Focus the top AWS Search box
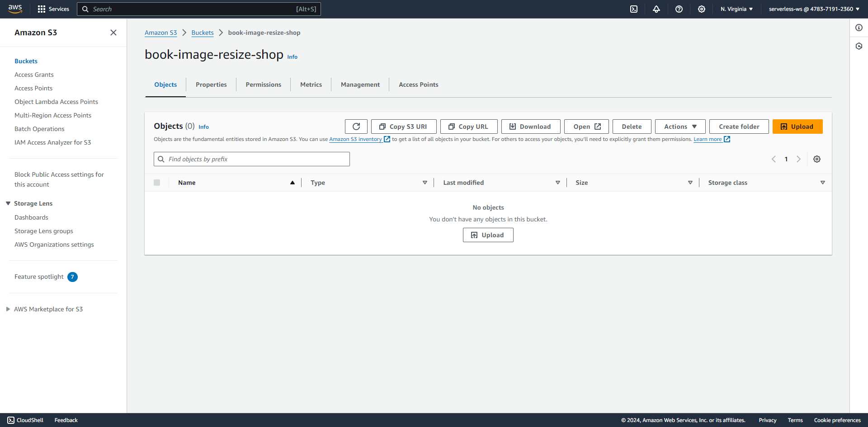Viewport: 868px width, 427px height. (x=199, y=9)
